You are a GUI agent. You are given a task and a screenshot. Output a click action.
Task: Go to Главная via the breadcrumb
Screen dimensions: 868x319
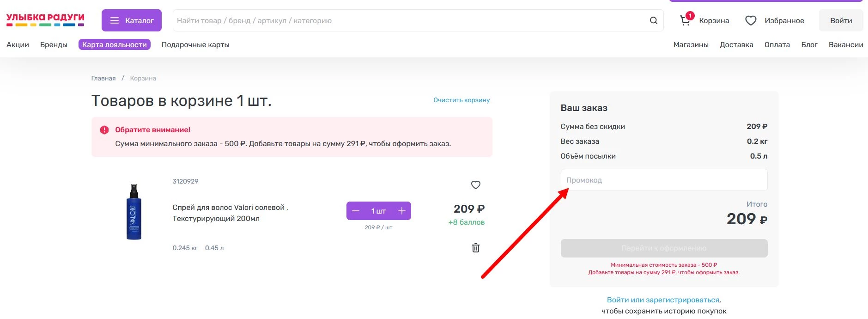pyautogui.click(x=103, y=78)
